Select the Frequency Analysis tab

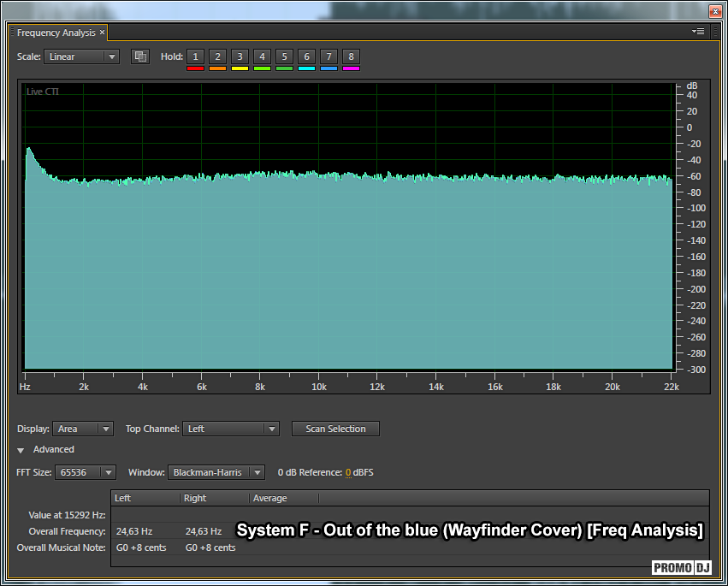(56, 33)
